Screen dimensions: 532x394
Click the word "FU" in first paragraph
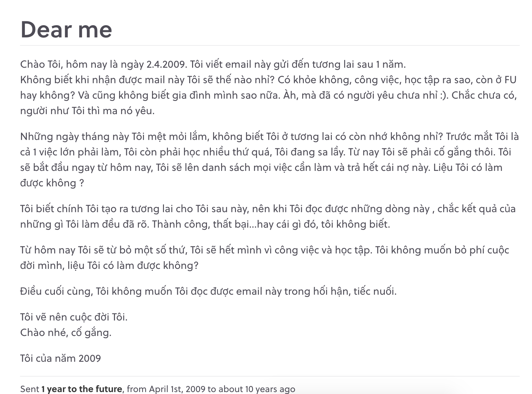click(x=510, y=80)
